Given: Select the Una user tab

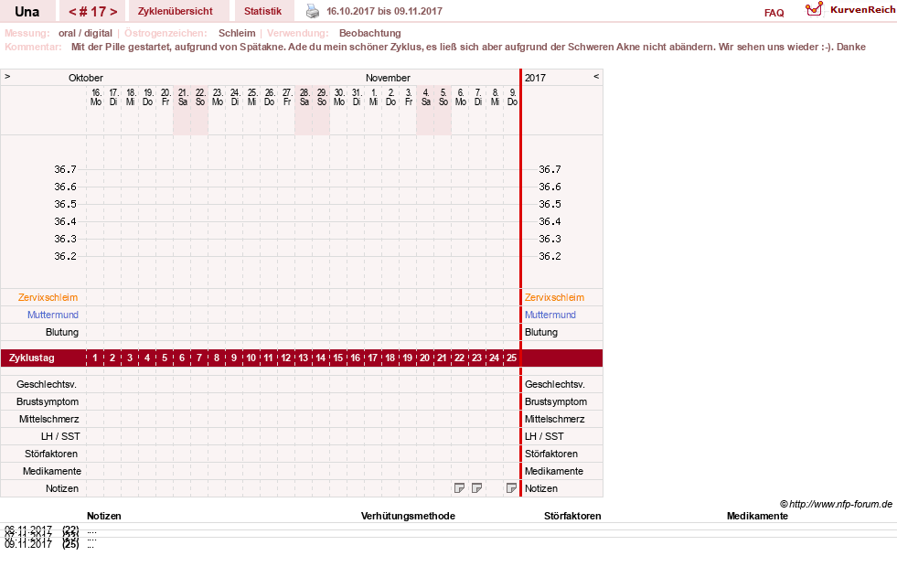Looking at the screenshot, I should tap(27, 12).
